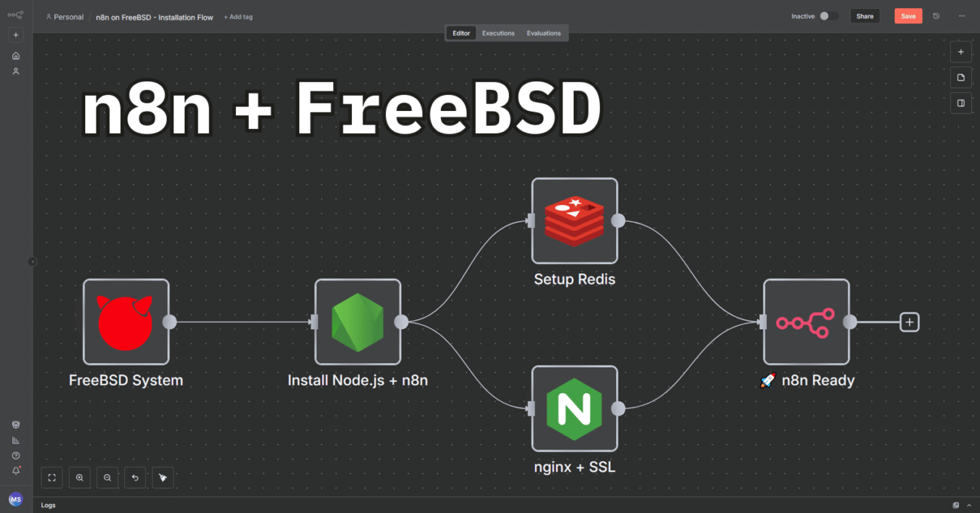Share this workflow
The width and height of the screenshot is (980, 513).
pos(865,15)
